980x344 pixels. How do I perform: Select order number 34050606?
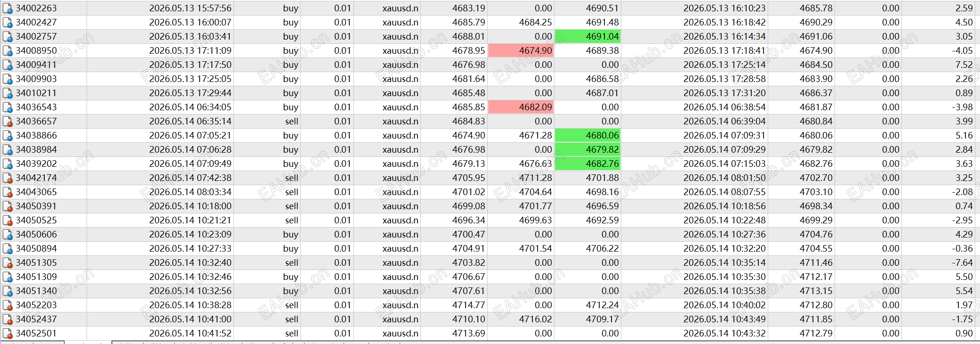[x=36, y=234]
